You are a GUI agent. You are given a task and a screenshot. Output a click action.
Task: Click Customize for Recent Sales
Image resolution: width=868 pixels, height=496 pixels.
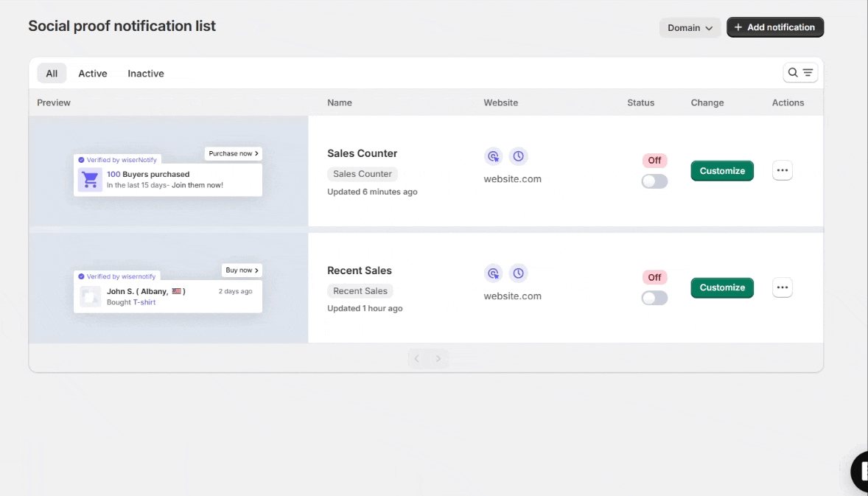(x=722, y=287)
